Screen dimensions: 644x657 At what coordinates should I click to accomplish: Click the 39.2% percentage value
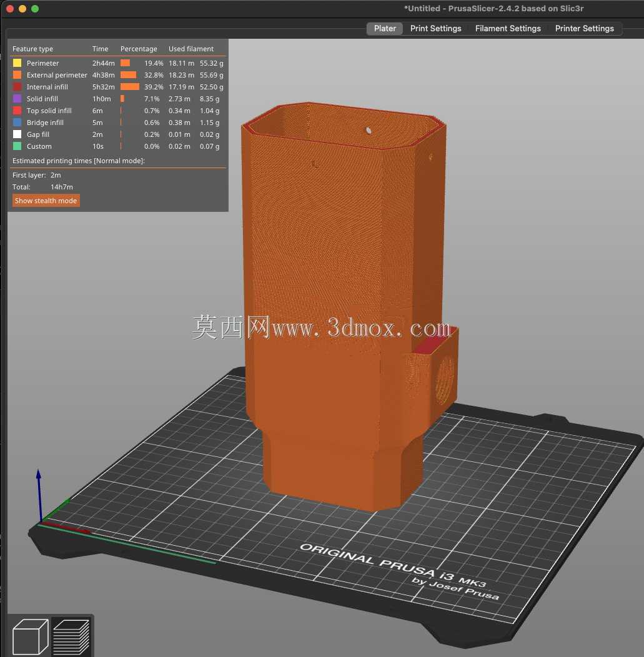click(154, 87)
